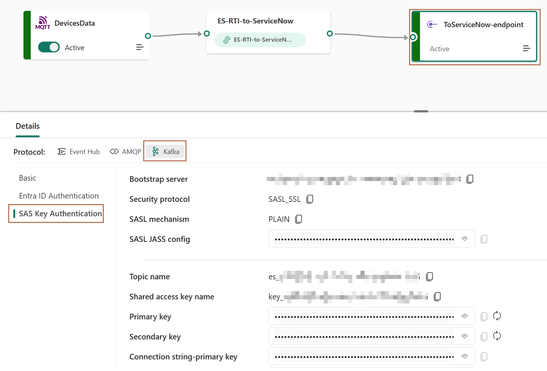The height and width of the screenshot is (371, 547).
Task: Open the Details tab
Action: (x=28, y=126)
